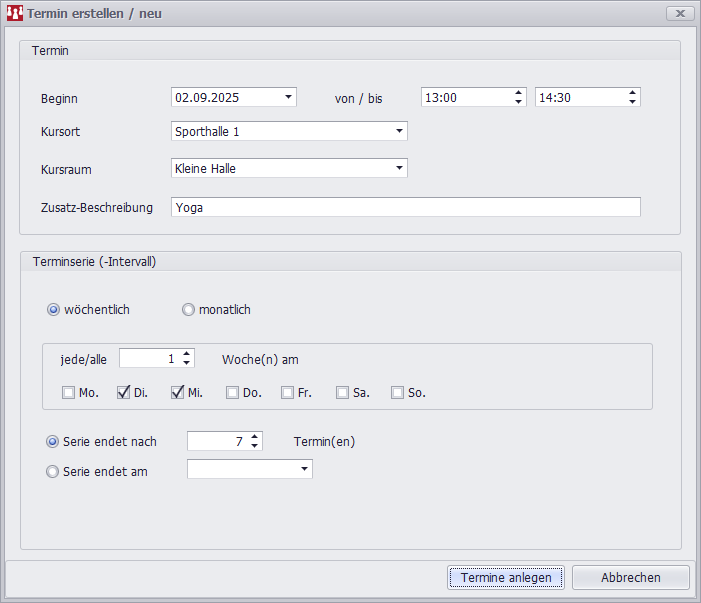
Task: Decrease the number of Termin(en) spinner
Action: [254, 446]
